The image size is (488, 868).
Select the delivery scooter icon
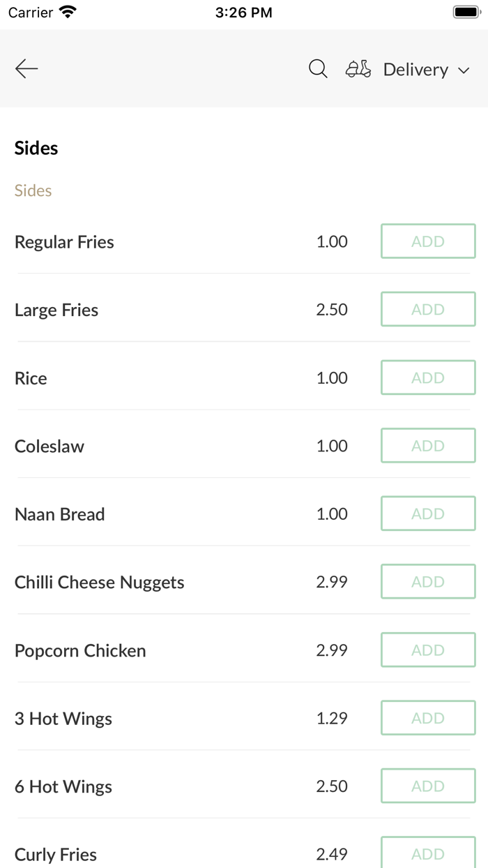(358, 69)
